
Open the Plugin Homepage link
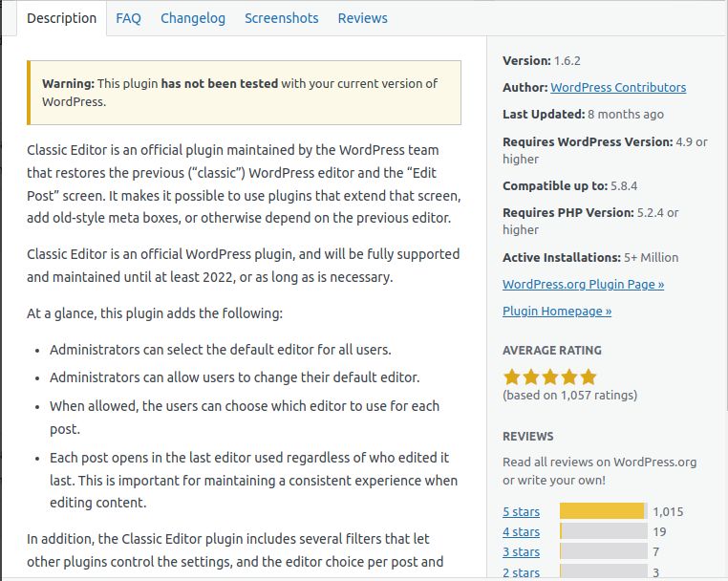click(557, 312)
